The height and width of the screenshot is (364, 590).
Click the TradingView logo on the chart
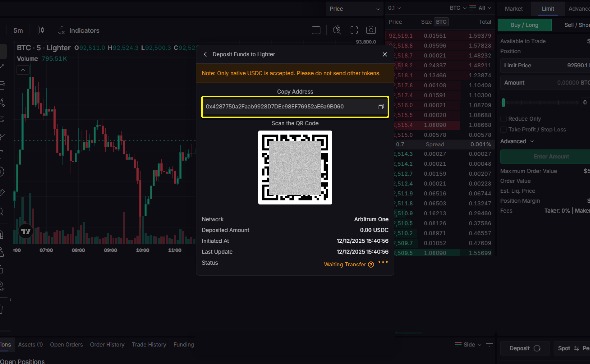click(x=25, y=231)
